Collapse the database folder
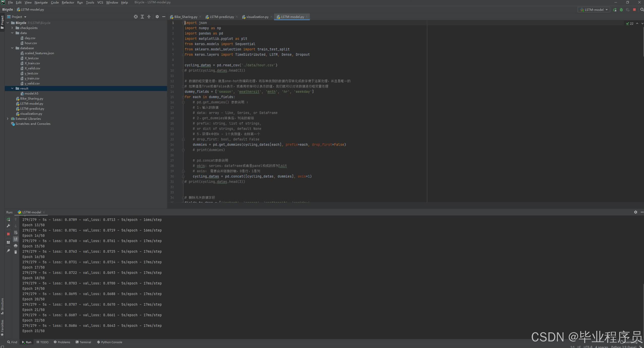Image resolution: width=644 pixels, height=348 pixels. point(12,48)
